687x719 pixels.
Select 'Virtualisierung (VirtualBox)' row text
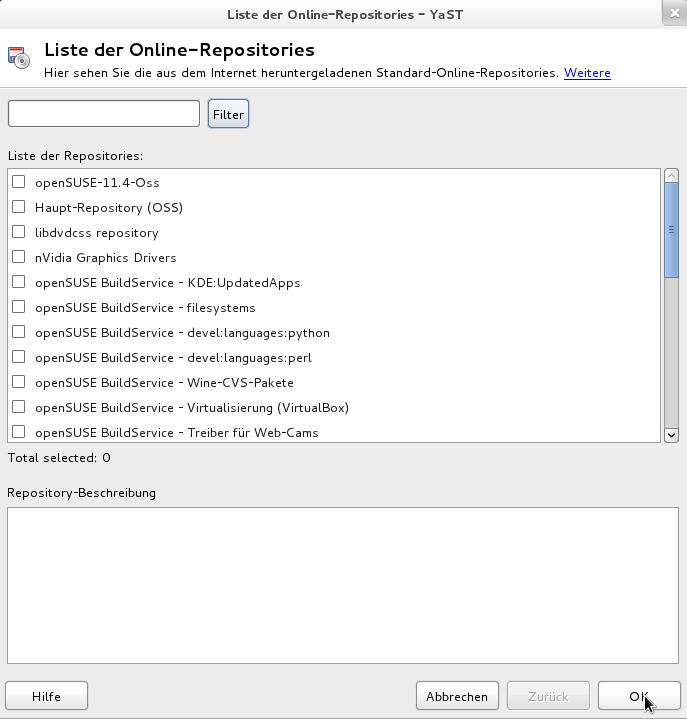268,408
